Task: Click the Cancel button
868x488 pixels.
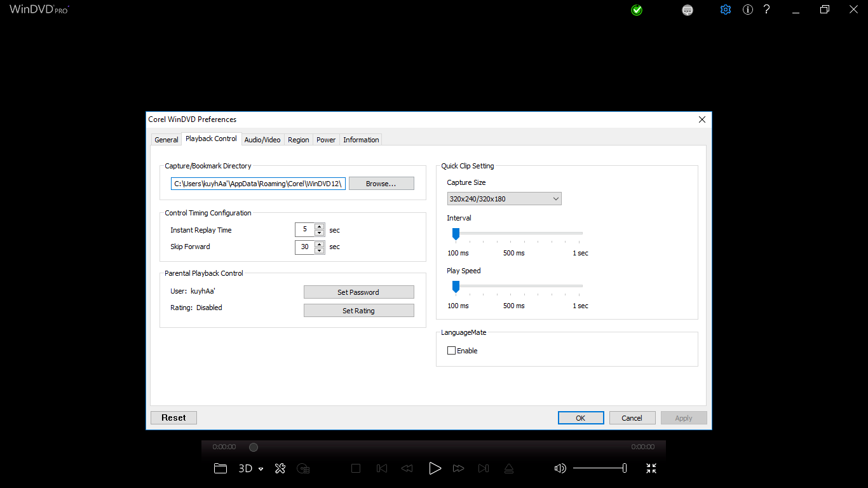Action: point(632,418)
